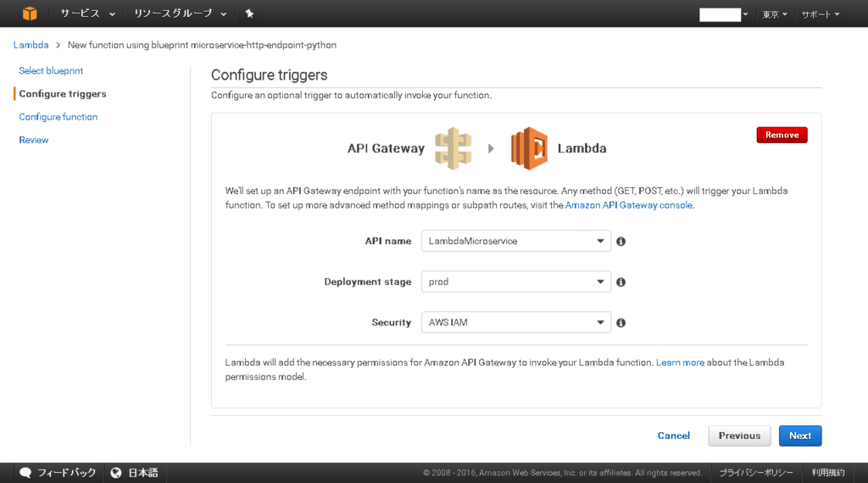Click the Cancel link
Viewport: 868px width, 483px height.
(674, 436)
